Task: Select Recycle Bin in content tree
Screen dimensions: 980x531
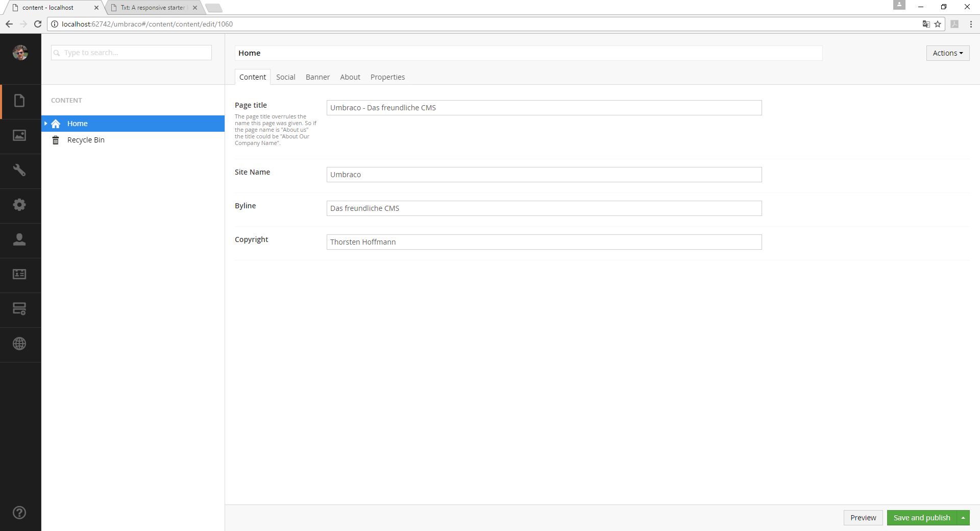Action: (x=86, y=140)
